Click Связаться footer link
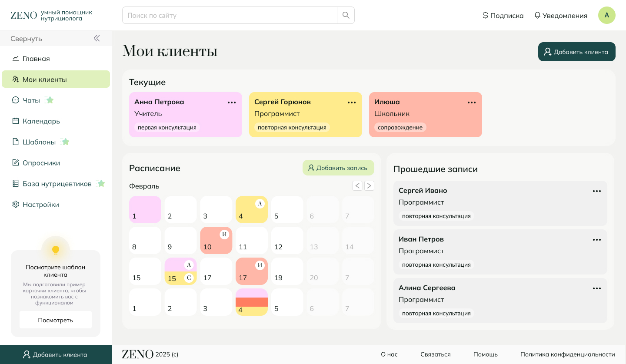This screenshot has width=626, height=364. click(x=436, y=354)
